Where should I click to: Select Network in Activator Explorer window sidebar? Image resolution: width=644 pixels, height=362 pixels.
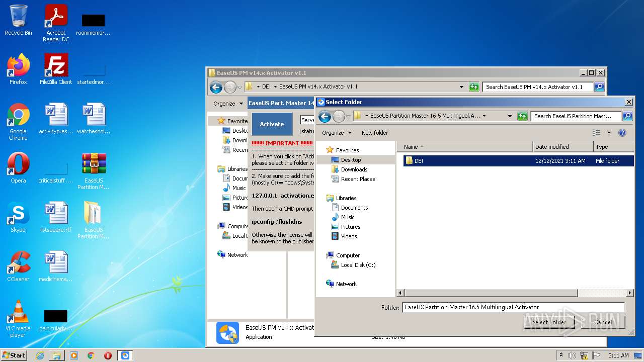click(232, 255)
